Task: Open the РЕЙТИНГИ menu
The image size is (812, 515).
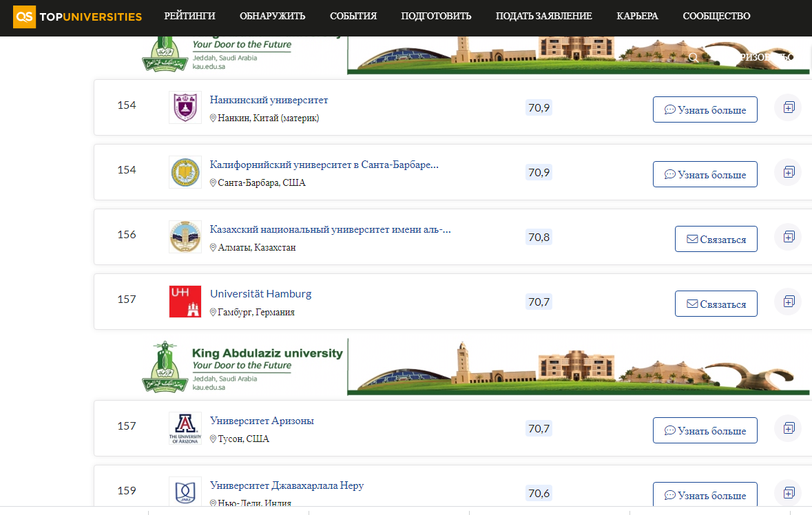Action: (189, 16)
